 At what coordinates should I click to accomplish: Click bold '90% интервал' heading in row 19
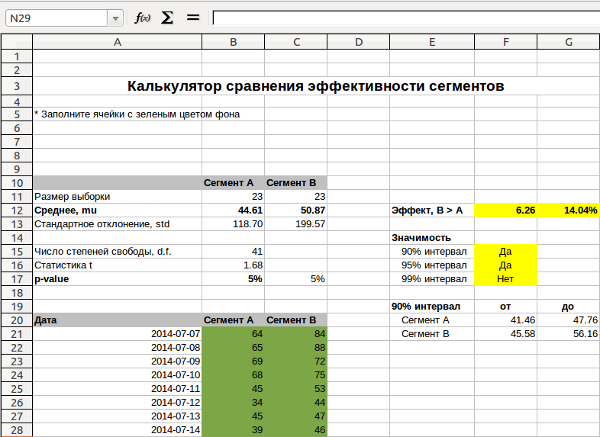(426, 307)
